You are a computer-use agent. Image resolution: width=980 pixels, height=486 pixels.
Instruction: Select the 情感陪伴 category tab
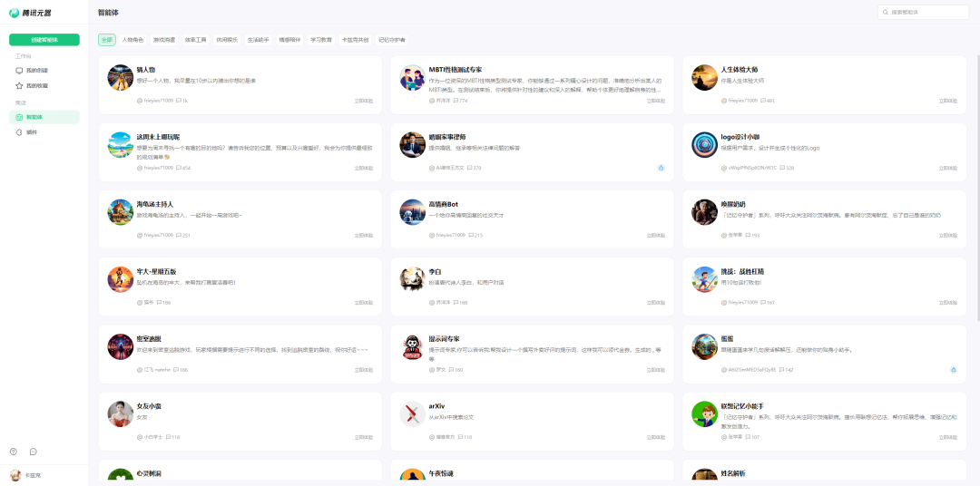(x=289, y=40)
